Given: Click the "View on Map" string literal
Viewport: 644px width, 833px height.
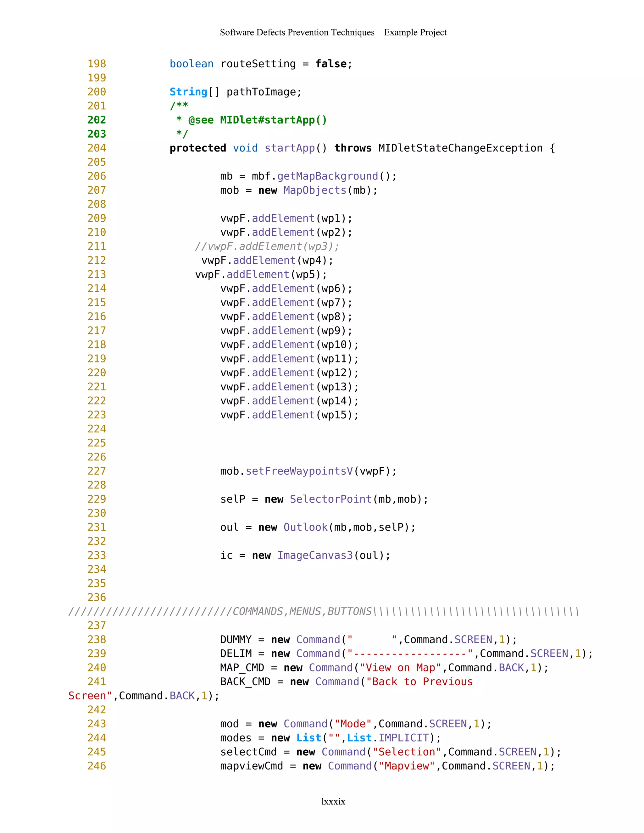Looking at the screenshot, I should click(x=400, y=668).
